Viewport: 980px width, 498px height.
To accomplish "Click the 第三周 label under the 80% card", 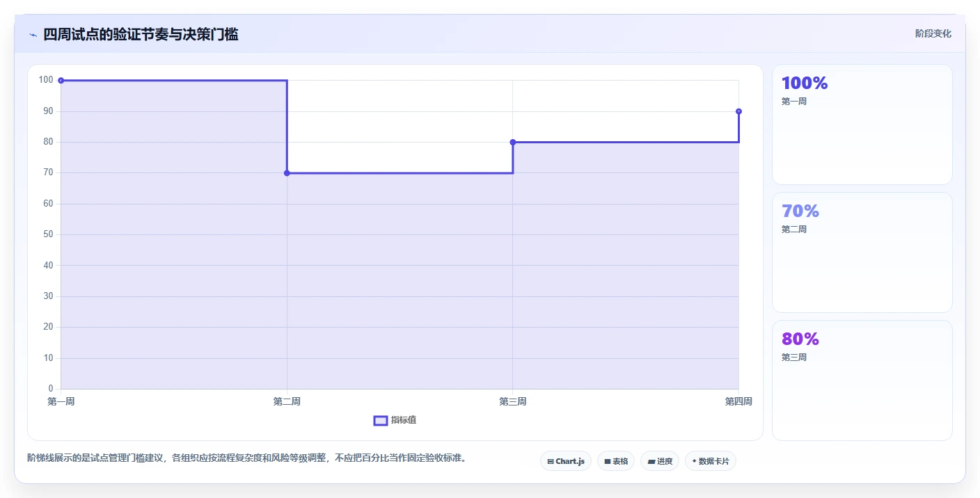I will point(794,358).
